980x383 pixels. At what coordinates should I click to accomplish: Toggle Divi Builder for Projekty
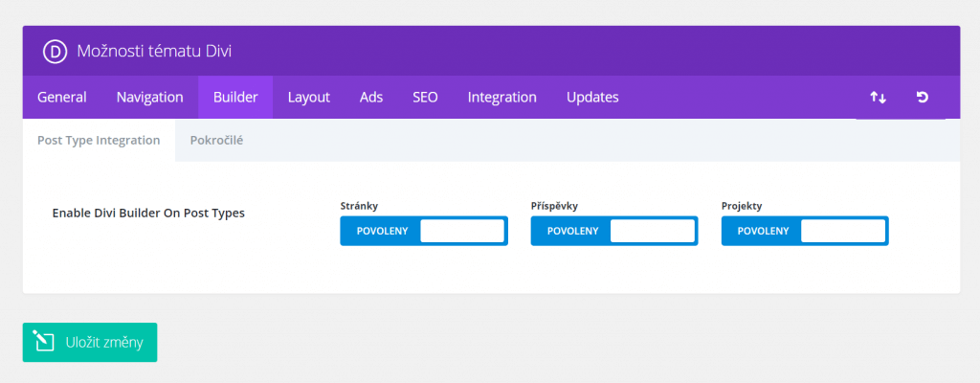(805, 231)
